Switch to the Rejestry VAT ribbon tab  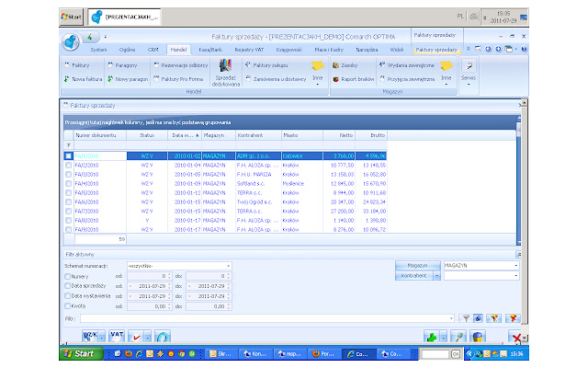(249, 50)
